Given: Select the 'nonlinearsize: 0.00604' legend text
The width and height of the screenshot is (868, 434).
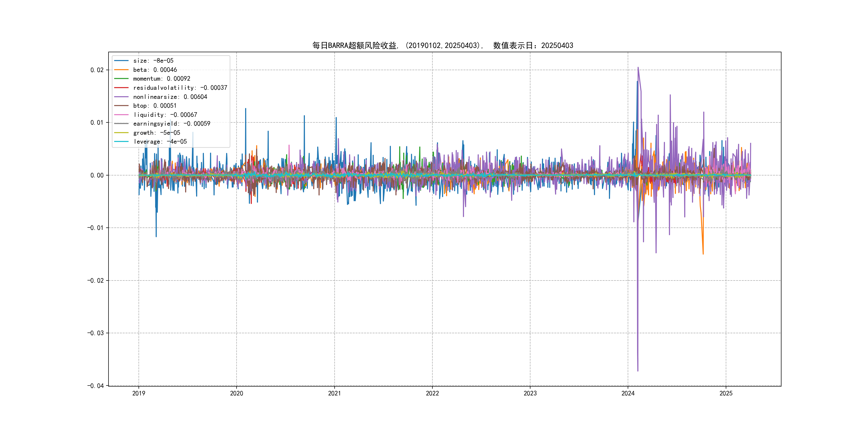Looking at the screenshot, I should [x=170, y=97].
